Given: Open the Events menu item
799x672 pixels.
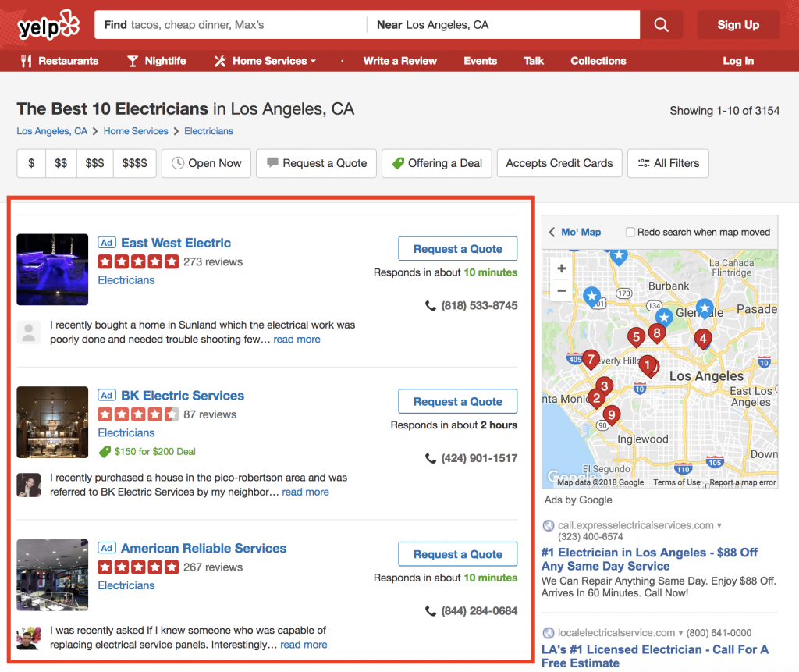Looking at the screenshot, I should 480,61.
